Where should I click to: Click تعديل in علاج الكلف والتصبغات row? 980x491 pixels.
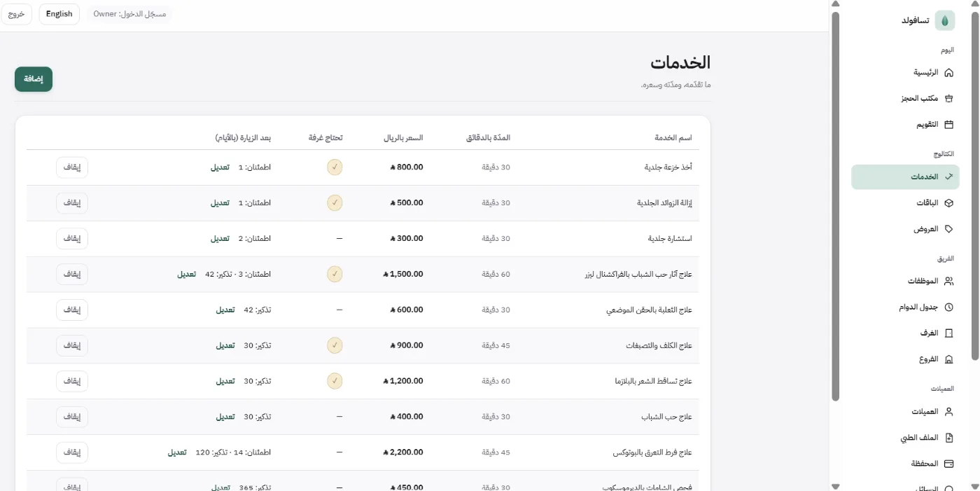225,345
